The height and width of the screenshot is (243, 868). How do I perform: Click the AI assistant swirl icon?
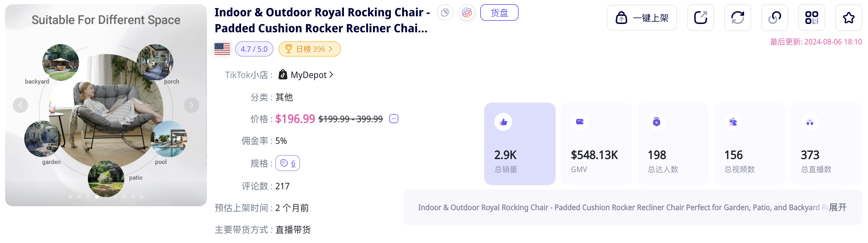467,13
